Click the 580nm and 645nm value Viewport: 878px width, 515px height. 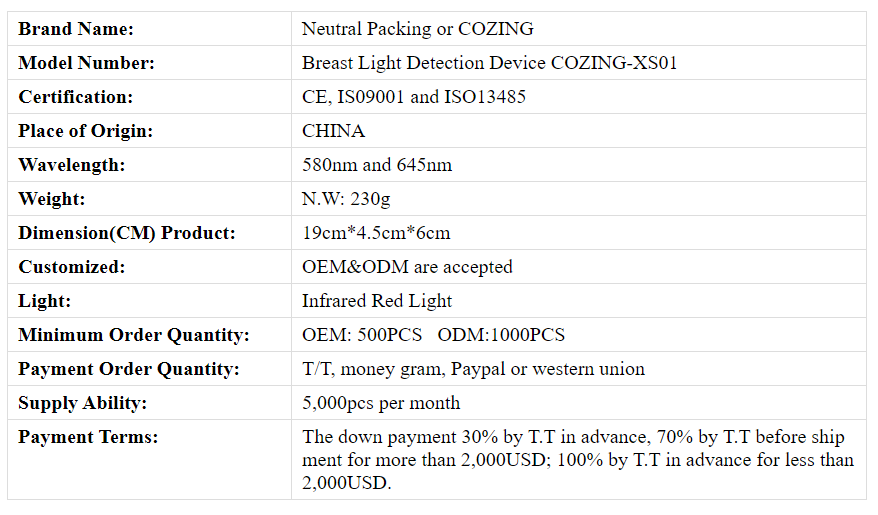(377, 165)
